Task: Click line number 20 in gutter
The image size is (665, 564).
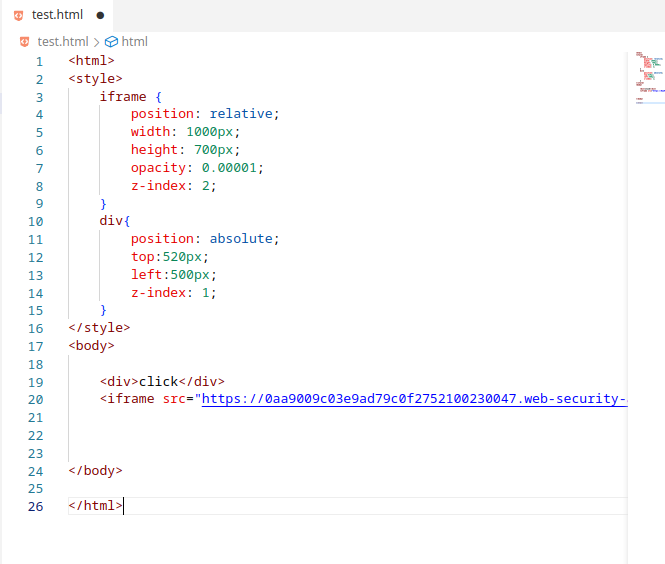Action: pyautogui.click(x=36, y=399)
